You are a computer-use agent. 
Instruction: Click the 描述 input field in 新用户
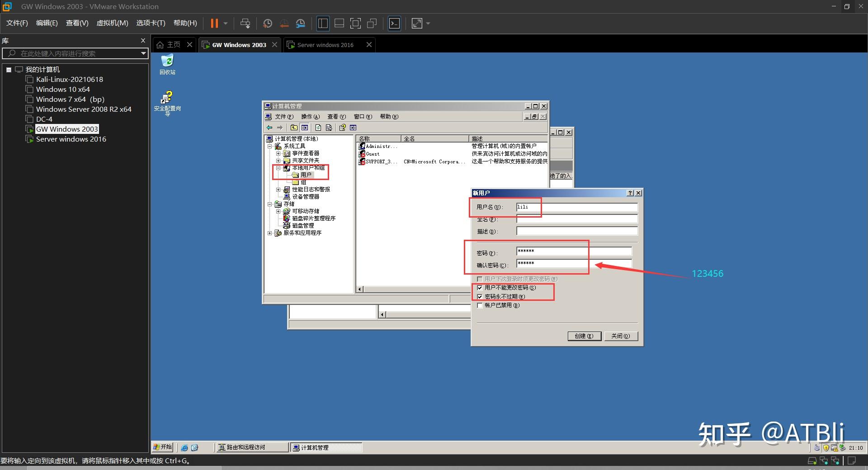(x=577, y=231)
